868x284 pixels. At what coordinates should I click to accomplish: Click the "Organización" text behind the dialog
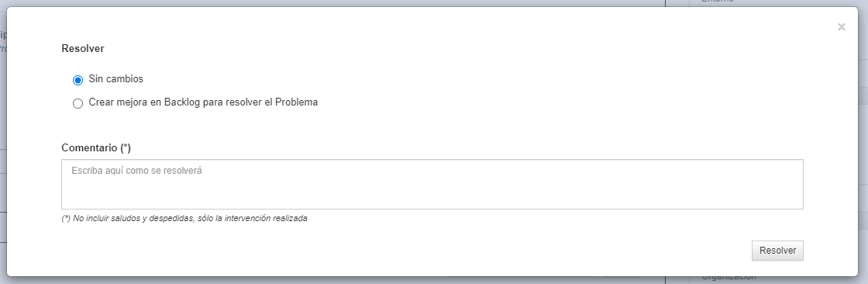point(728,278)
